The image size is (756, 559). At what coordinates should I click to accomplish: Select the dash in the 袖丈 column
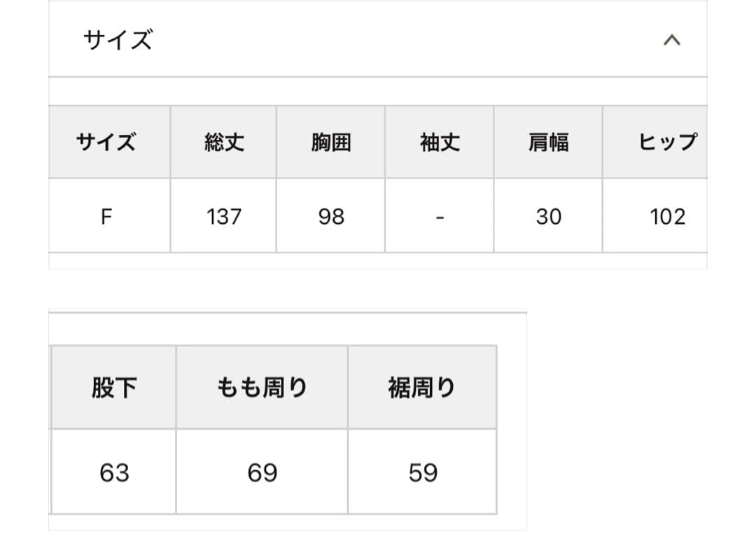pos(439,216)
